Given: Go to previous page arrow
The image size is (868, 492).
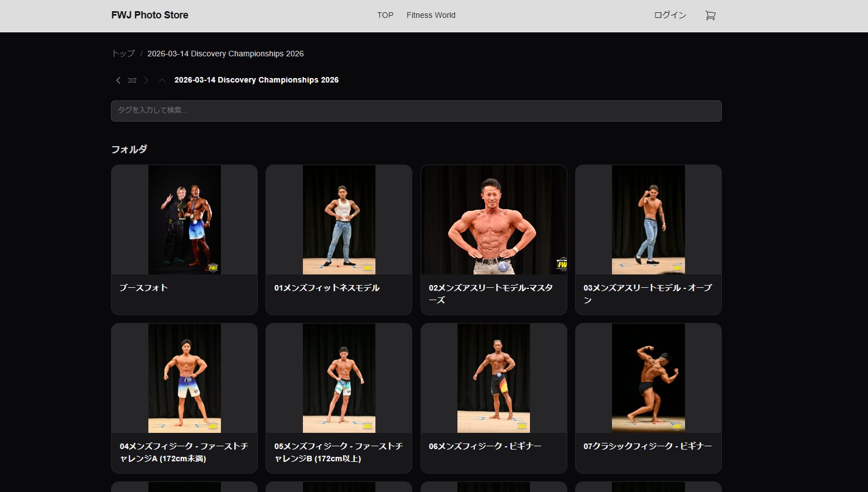Looking at the screenshot, I should coord(118,80).
